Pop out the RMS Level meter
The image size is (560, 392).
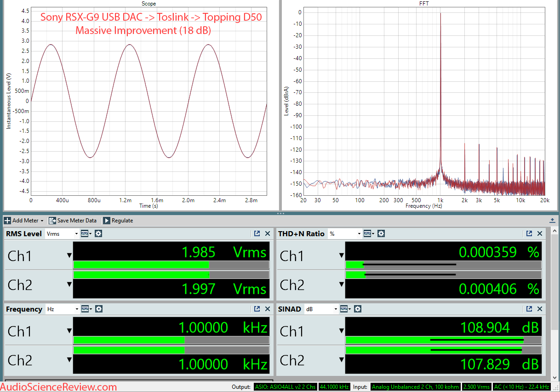click(x=257, y=234)
